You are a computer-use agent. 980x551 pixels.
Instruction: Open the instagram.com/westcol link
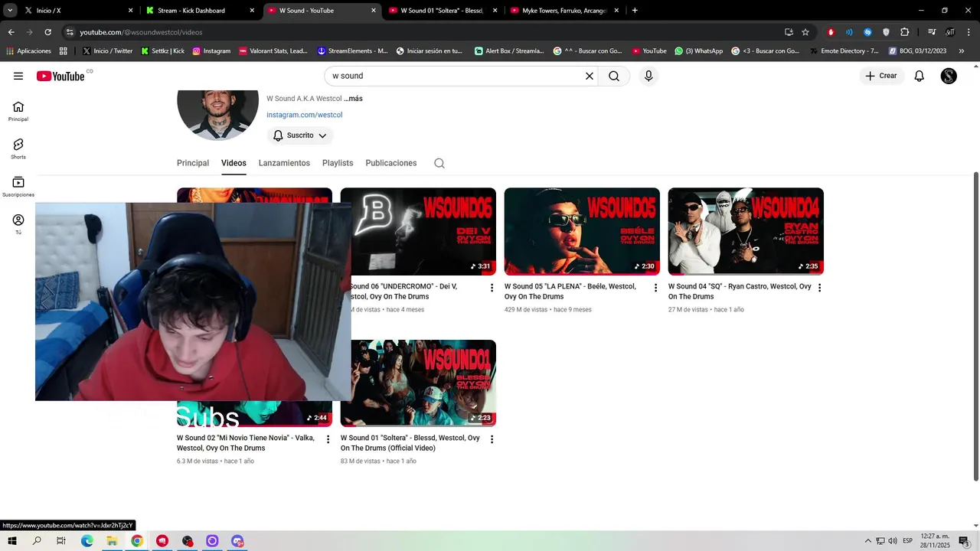[x=304, y=115]
